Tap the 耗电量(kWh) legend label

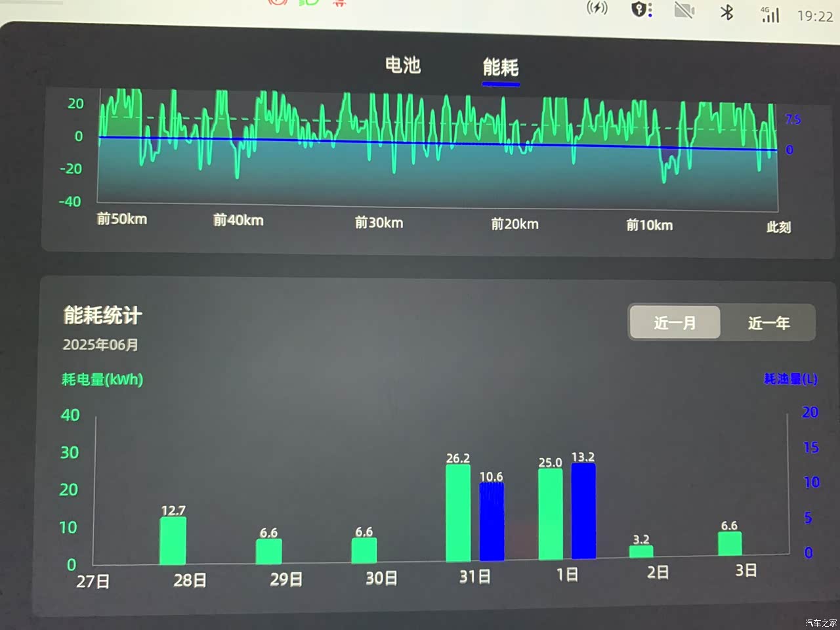pyautogui.click(x=102, y=379)
